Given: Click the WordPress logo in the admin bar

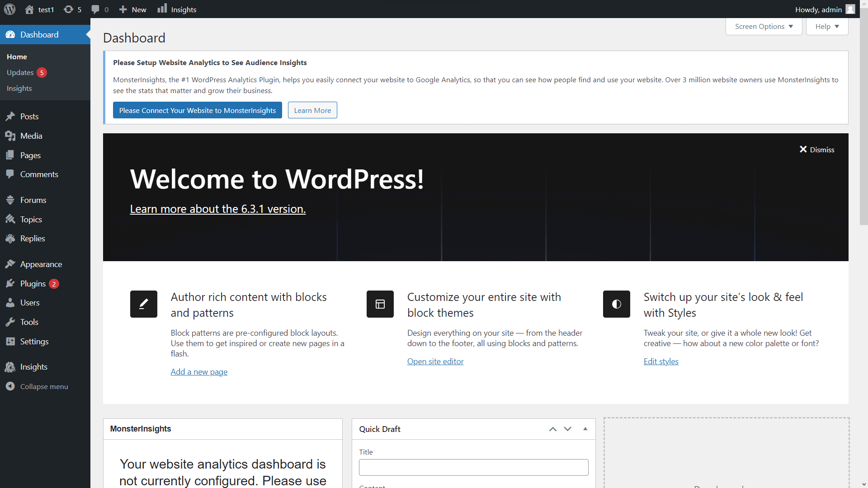Looking at the screenshot, I should [9, 9].
